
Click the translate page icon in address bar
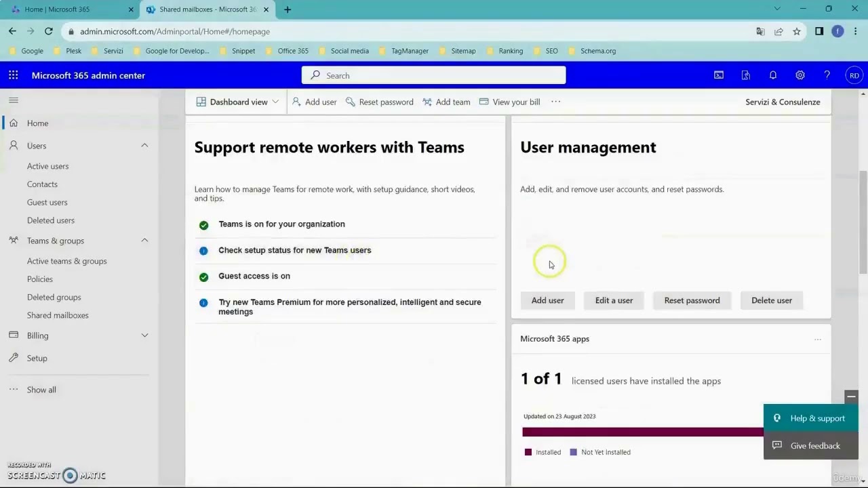pyautogui.click(x=760, y=31)
